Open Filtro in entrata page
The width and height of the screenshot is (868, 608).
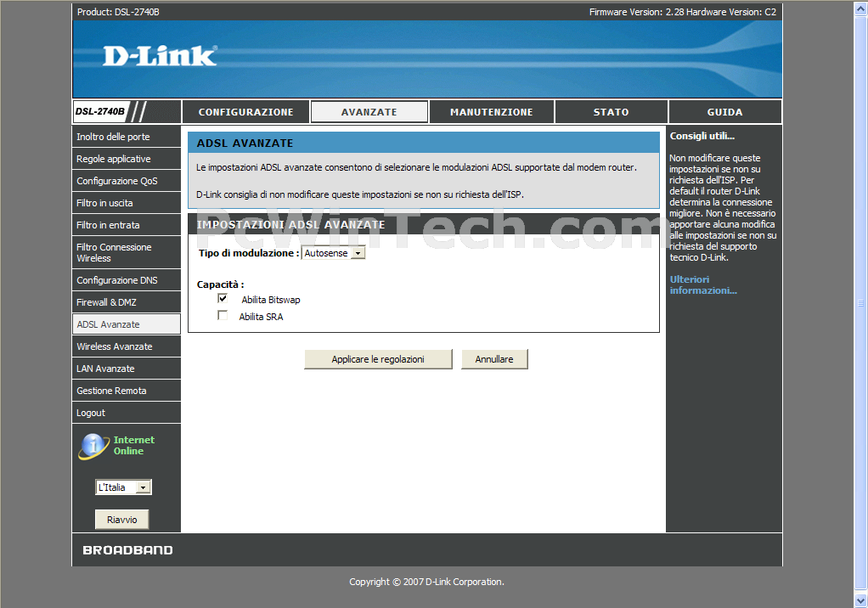click(x=127, y=225)
